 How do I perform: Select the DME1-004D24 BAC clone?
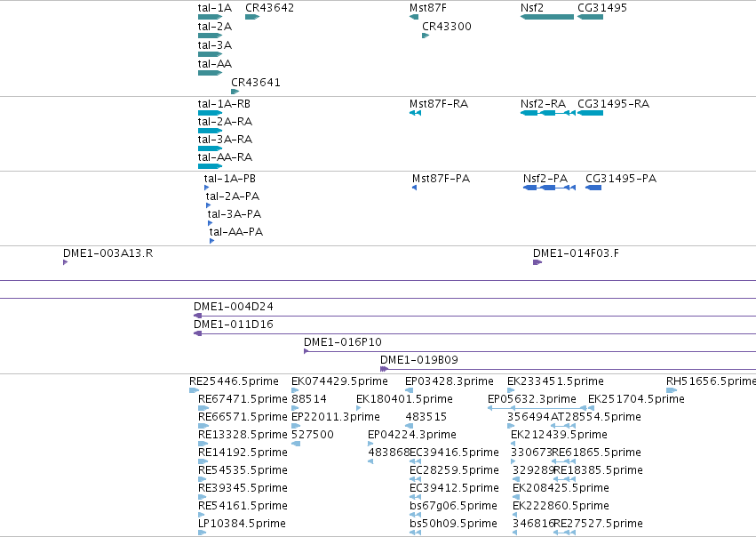(x=474, y=316)
